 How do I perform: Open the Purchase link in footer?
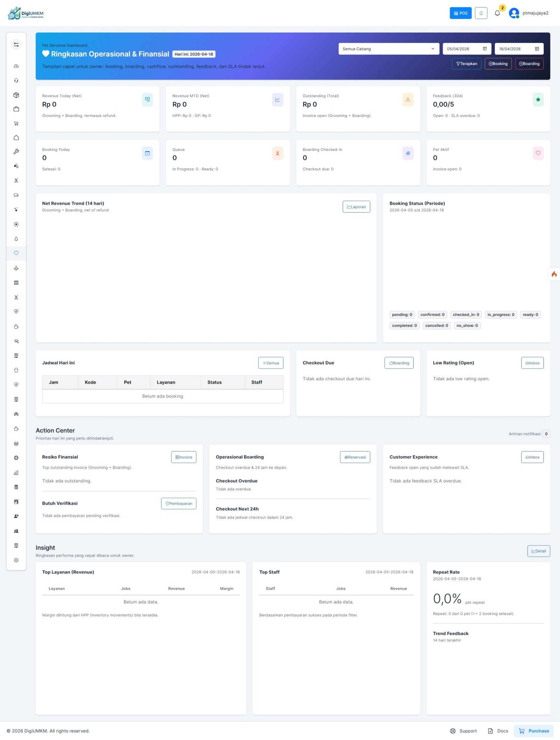point(533,731)
